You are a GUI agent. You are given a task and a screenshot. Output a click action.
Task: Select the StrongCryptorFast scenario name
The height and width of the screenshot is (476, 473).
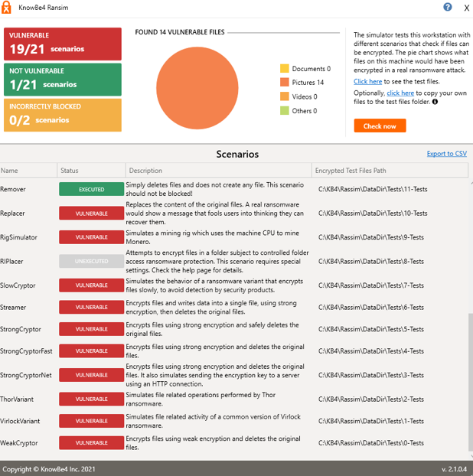26,351
